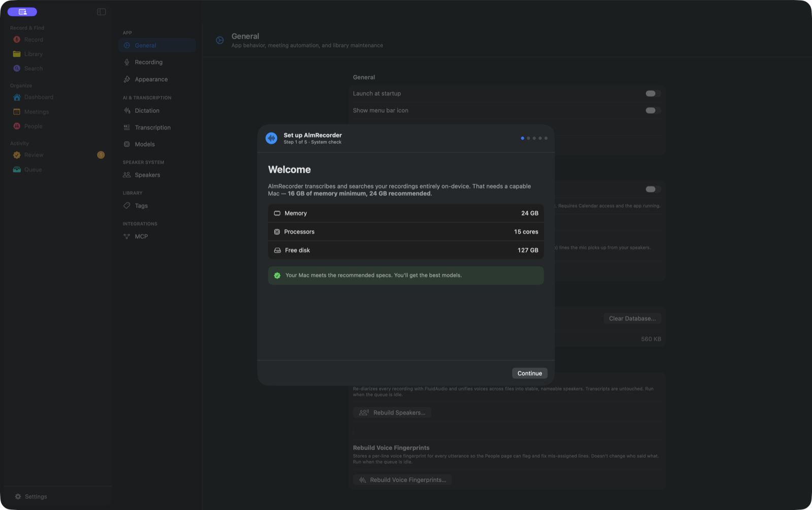Click the Rebuild Voice Fingerprints... button

pyautogui.click(x=402, y=480)
